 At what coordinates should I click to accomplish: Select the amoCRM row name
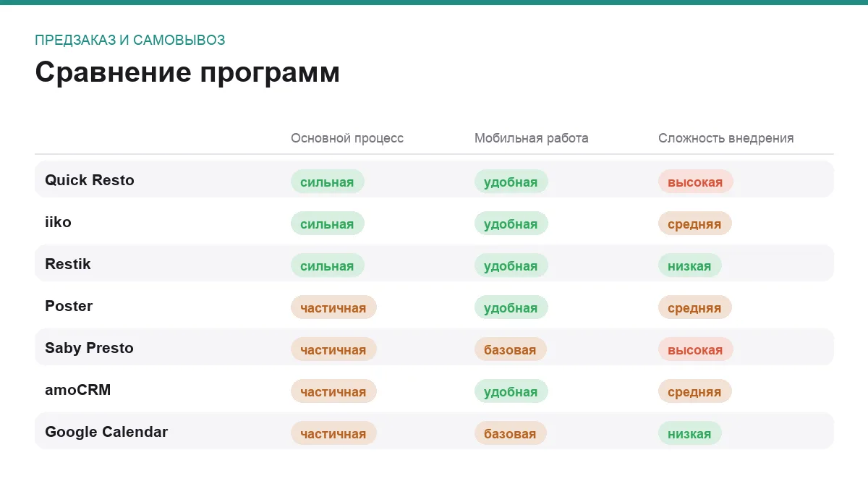[78, 390]
